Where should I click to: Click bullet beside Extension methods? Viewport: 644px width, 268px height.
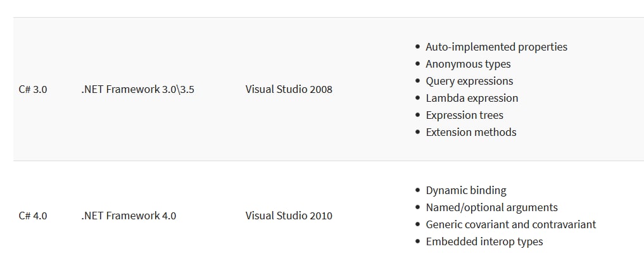[x=418, y=132]
